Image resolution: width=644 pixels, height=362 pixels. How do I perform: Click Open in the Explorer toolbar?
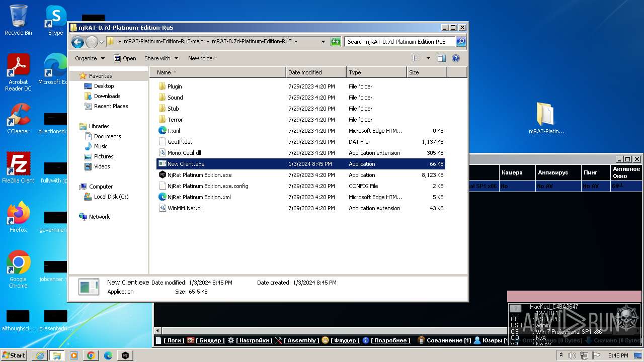(125, 58)
